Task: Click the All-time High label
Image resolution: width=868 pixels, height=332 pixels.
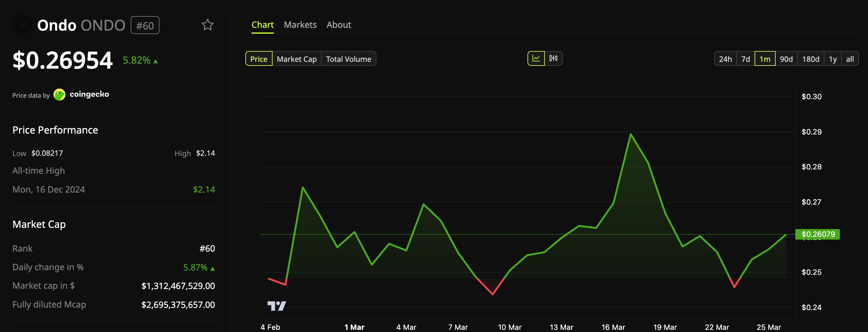Action: point(39,171)
